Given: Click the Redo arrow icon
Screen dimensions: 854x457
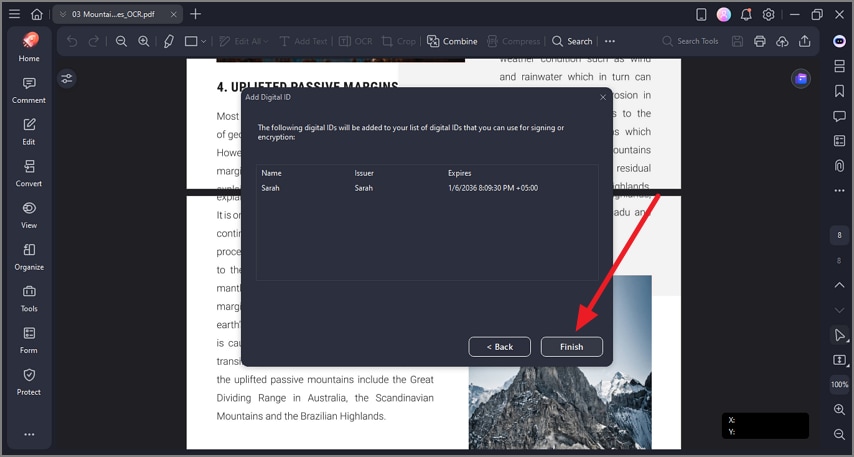Looking at the screenshot, I should point(94,41).
